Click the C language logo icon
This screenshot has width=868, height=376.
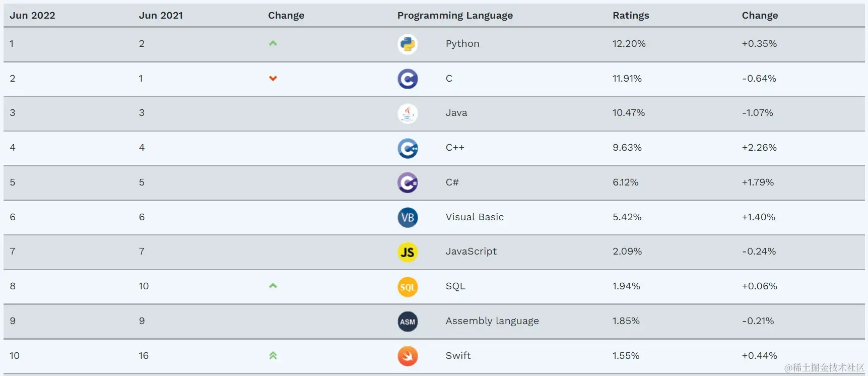pyautogui.click(x=408, y=79)
